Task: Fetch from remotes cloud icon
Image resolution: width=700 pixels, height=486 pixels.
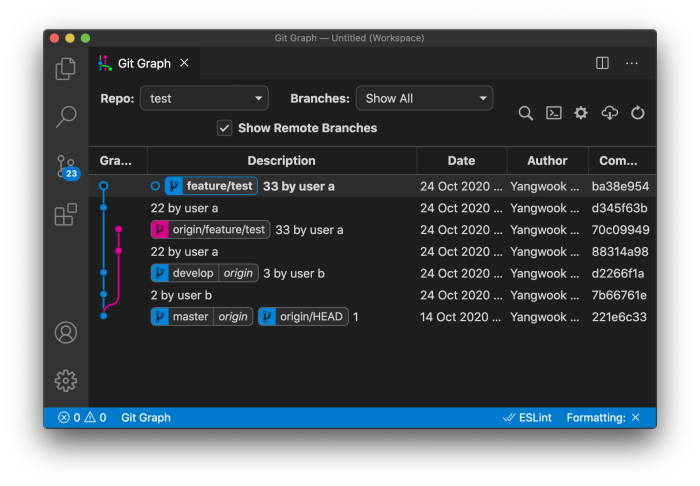Action: coord(609,113)
